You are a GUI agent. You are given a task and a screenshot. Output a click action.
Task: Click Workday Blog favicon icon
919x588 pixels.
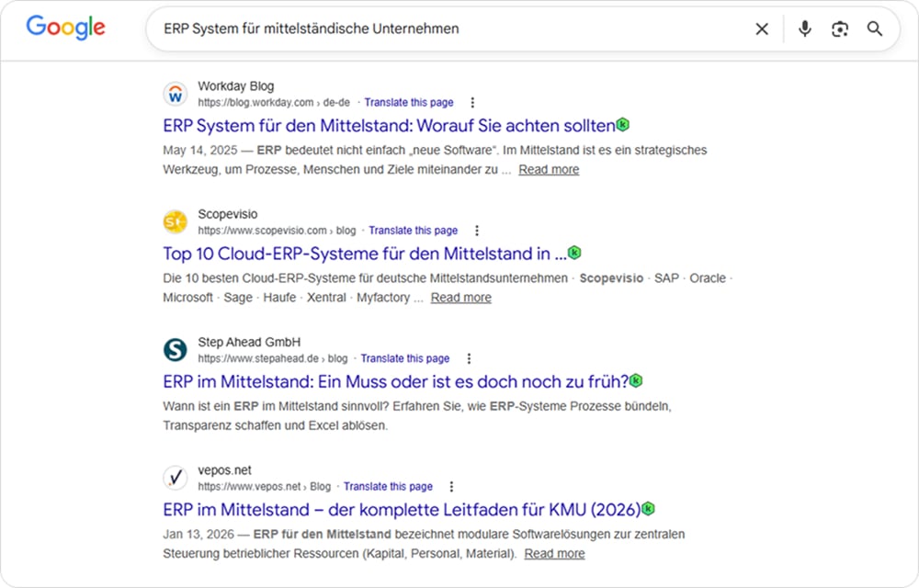[x=176, y=95]
